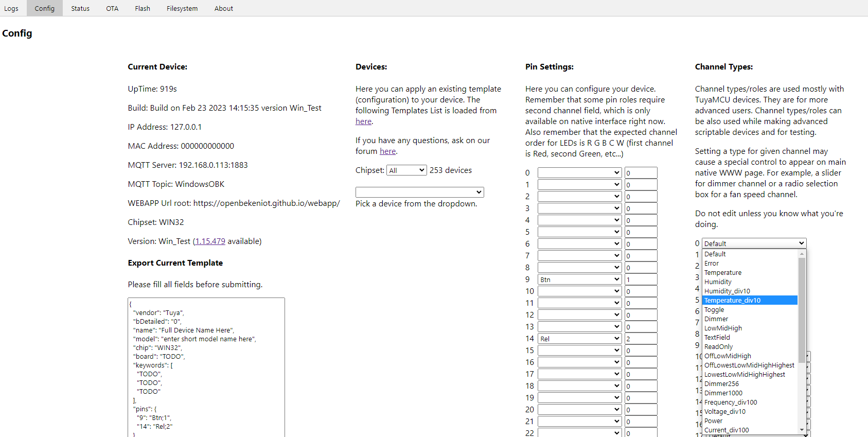
Task: Click the 'Export Current Template' heading
Action: tap(175, 263)
